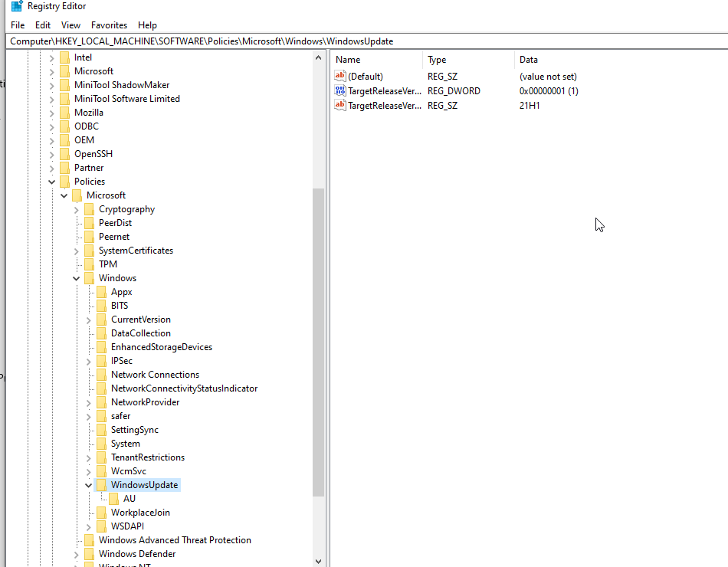Viewport: 728px width, 567px height.
Task: Open the Edit menu
Action: click(x=43, y=25)
